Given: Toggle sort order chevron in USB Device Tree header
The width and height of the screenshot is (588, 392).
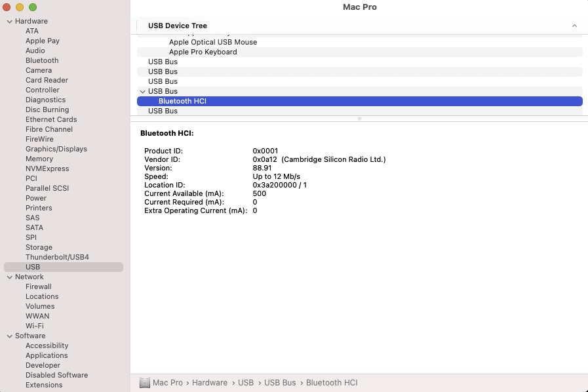Looking at the screenshot, I should 574,26.
